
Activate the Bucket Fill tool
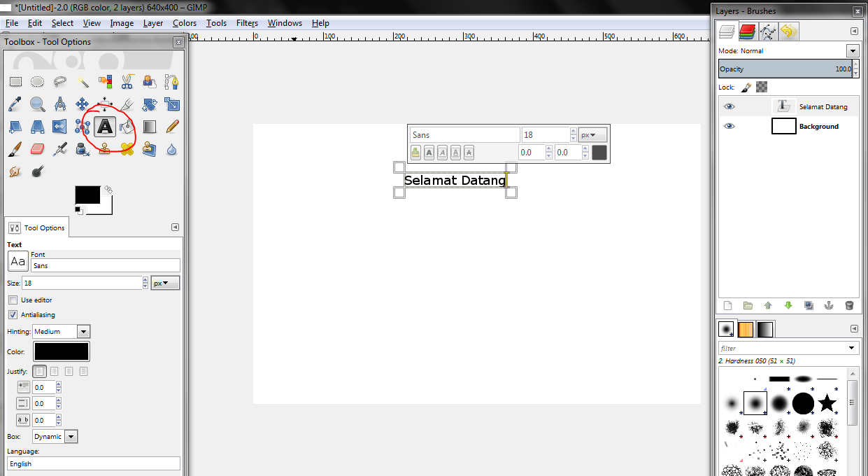pyautogui.click(x=127, y=126)
